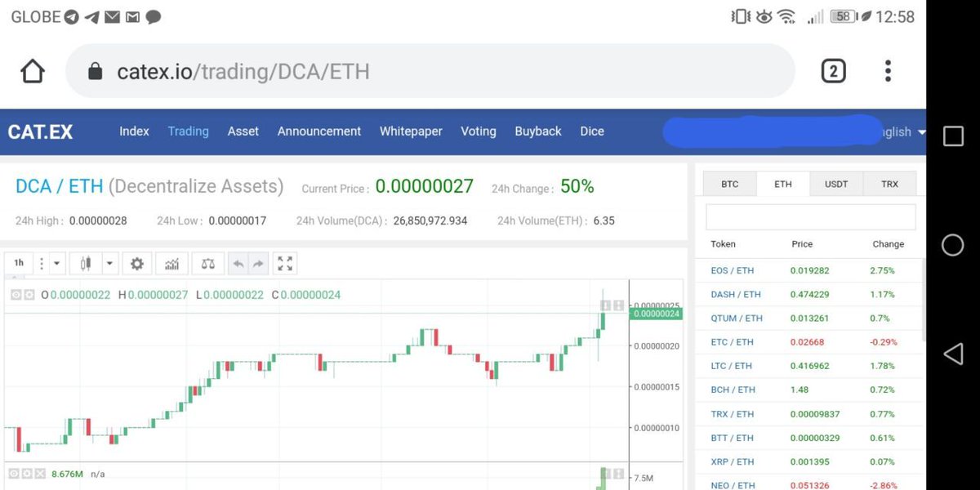The width and height of the screenshot is (980, 490).
Task: Open the Trading menu item
Action: (188, 131)
